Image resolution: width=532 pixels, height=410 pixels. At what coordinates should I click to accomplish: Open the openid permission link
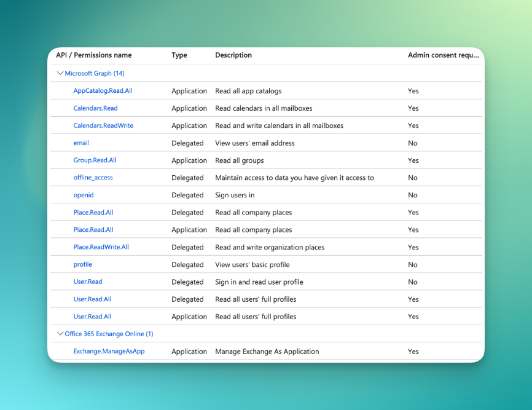(84, 195)
